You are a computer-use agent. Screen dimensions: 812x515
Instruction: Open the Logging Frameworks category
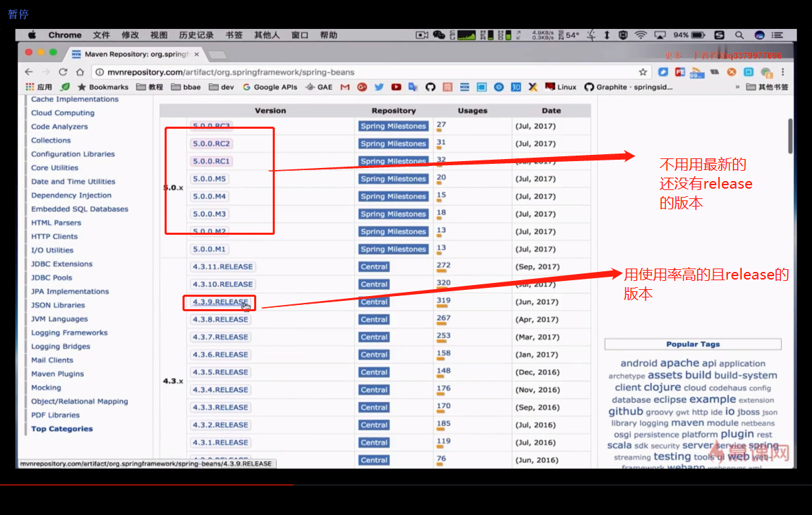point(70,333)
